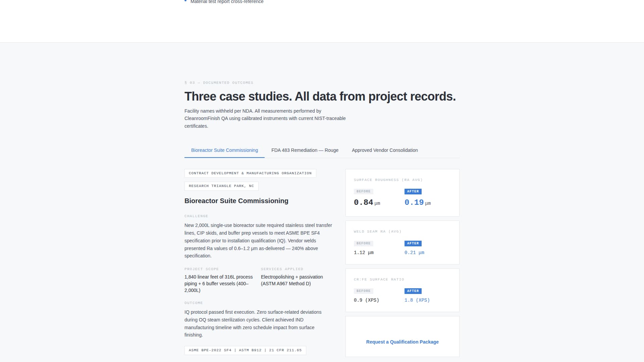Click the BEFORE badge under Surface Roughness
Image resolution: width=644 pixels, height=362 pixels.
click(364, 191)
